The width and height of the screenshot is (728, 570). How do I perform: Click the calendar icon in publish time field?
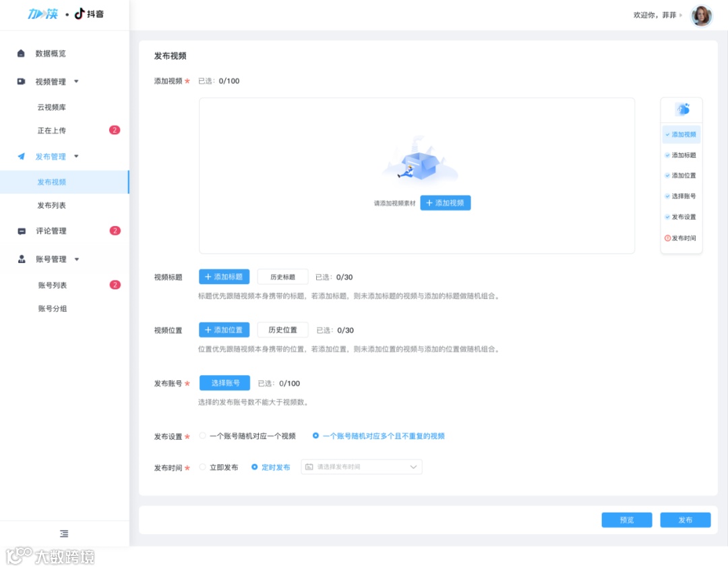[309, 467]
